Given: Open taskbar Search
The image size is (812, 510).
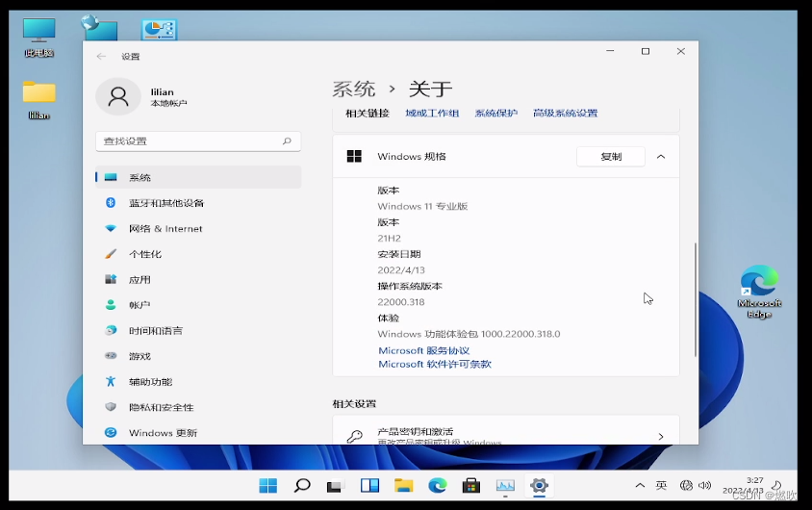Looking at the screenshot, I should click(x=302, y=486).
